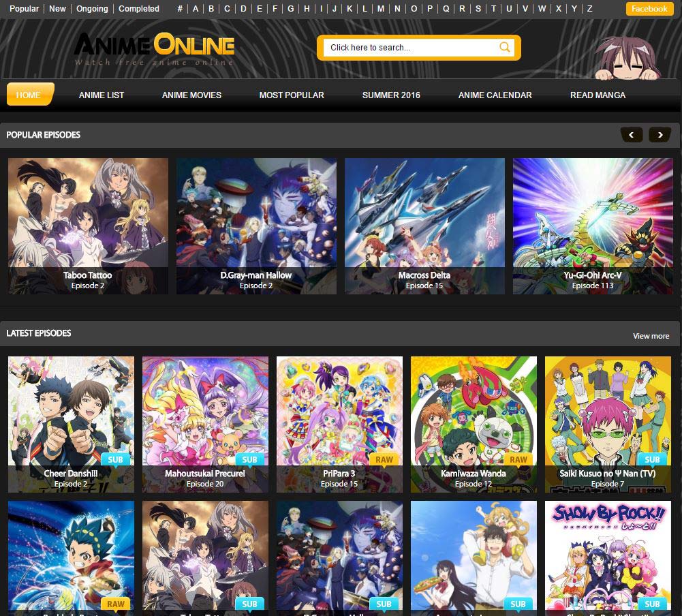682x616 pixels.
Task: Click the peeking anime girl mascot
Action: click(627, 59)
